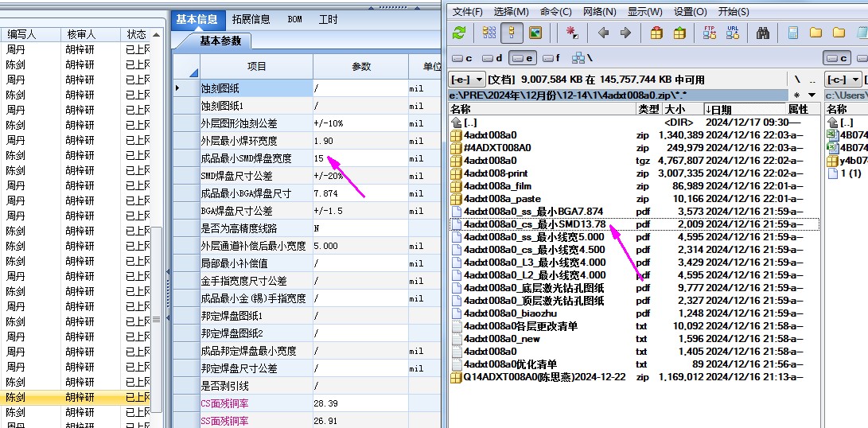Switch to brief file list view icon

pyautogui.click(x=488, y=33)
